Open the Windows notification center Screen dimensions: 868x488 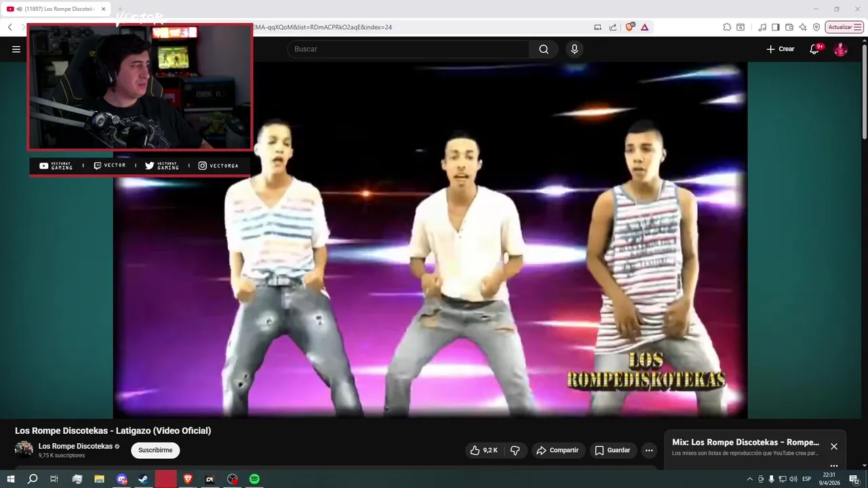(854, 479)
